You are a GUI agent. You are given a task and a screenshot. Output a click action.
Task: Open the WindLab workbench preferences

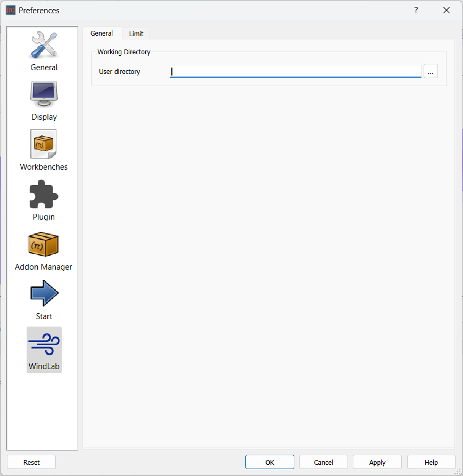coord(44,349)
